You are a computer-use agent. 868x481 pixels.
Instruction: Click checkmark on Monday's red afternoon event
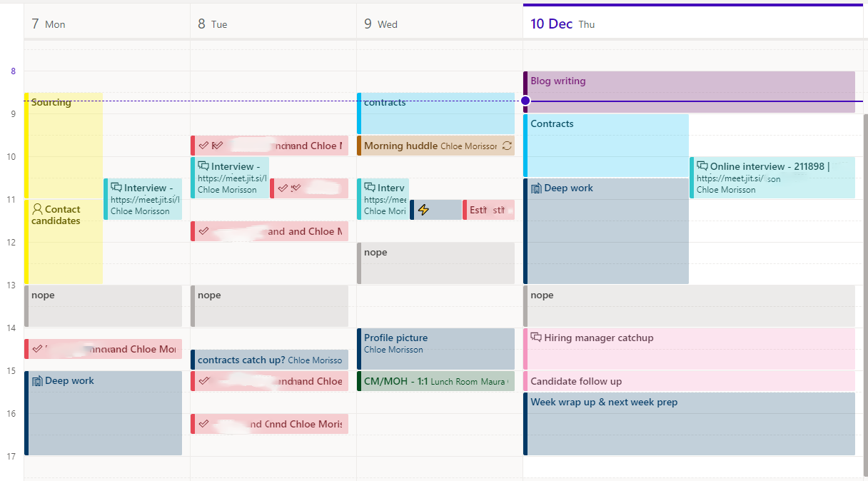coord(36,348)
